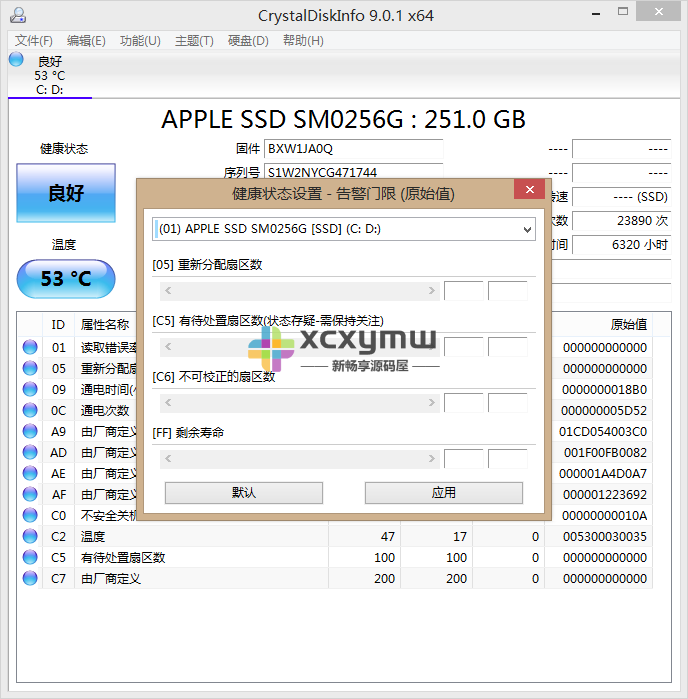Image resolution: width=688 pixels, height=699 pixels.
Task: Select raw value 005300030035 in 温度 row
Action: tap(605, 536)
